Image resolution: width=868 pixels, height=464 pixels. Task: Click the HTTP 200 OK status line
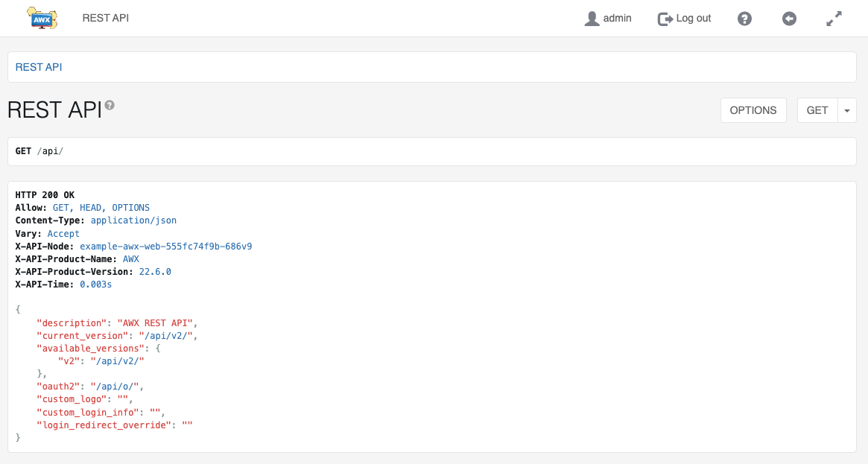(45, 195)
